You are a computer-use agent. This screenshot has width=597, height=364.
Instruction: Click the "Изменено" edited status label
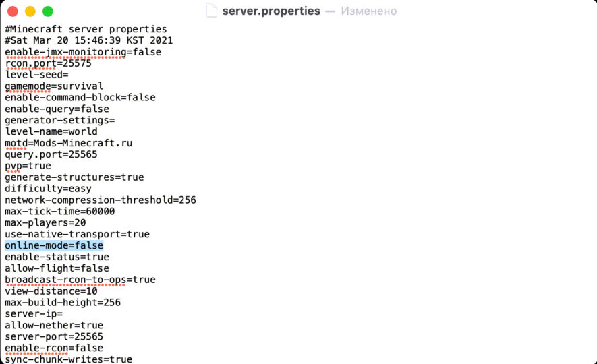tap(368, 11)
